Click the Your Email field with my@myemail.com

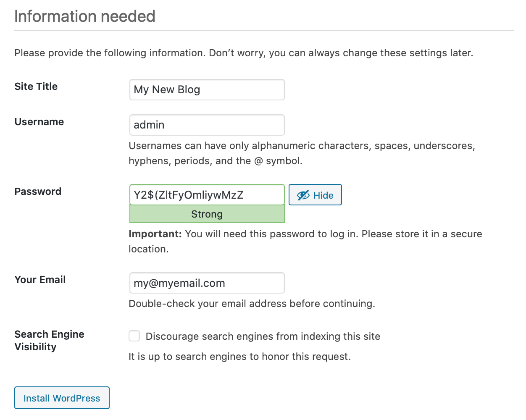click(x=207, y=283)
